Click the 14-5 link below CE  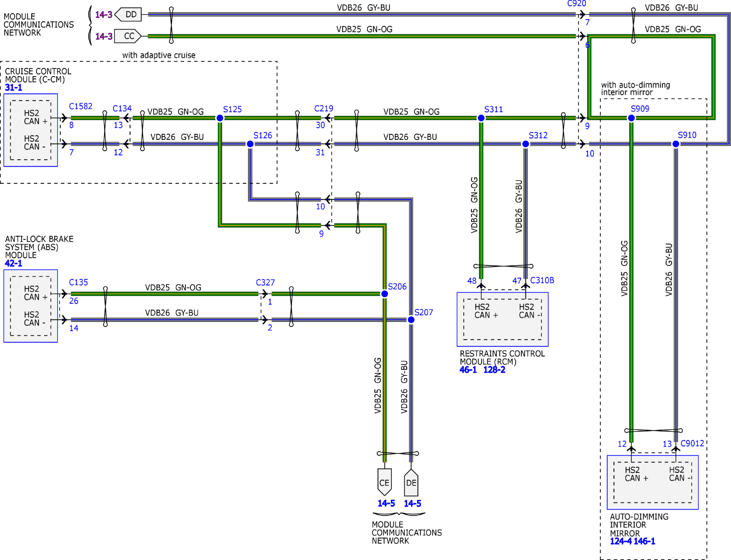pos(386,503)
